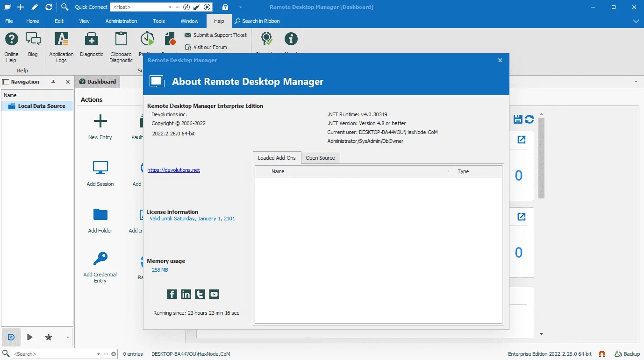Click the lock icon in title bar
The height and width of the screenshot is (360, 644).
(225, 7)
